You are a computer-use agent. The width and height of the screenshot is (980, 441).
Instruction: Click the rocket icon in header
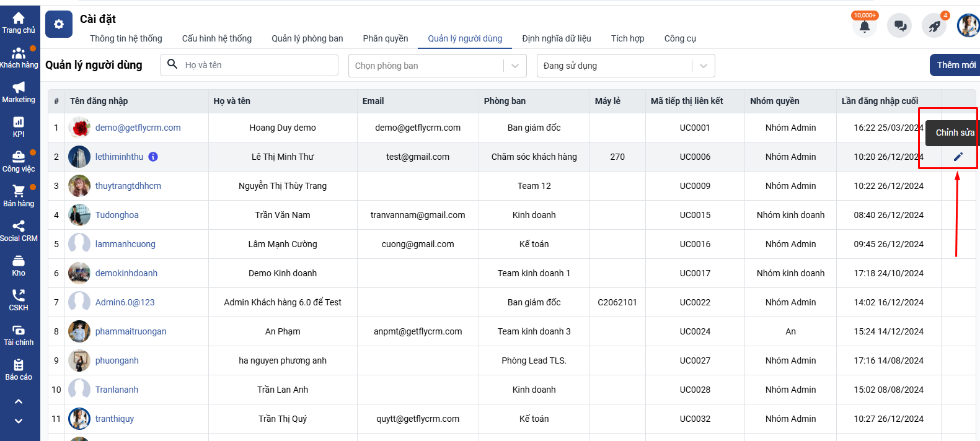[934, 26]
